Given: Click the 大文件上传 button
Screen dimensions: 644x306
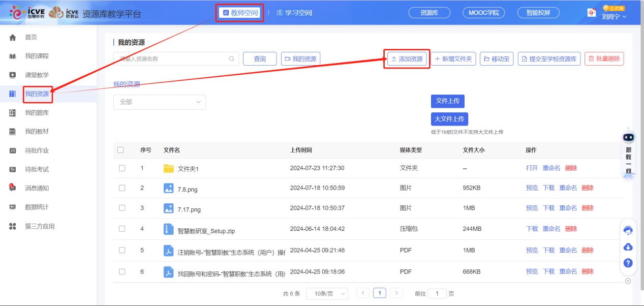Looking at the screenshot, I should click(449, 119).
